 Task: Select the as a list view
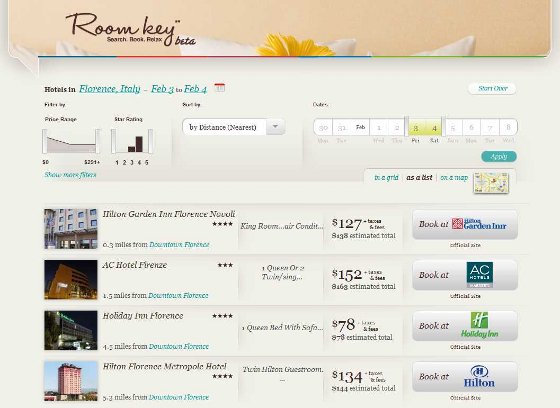tap(419, 178)
